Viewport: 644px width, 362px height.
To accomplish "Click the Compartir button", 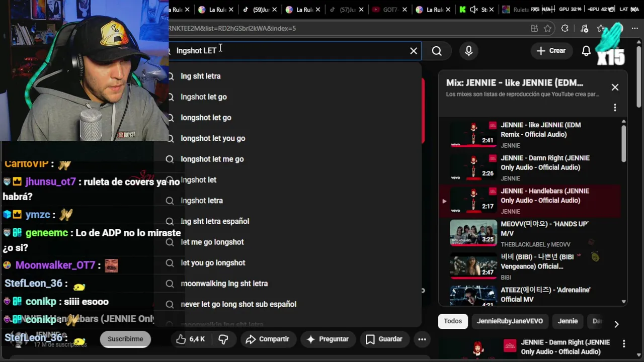I will coord(267,339).
